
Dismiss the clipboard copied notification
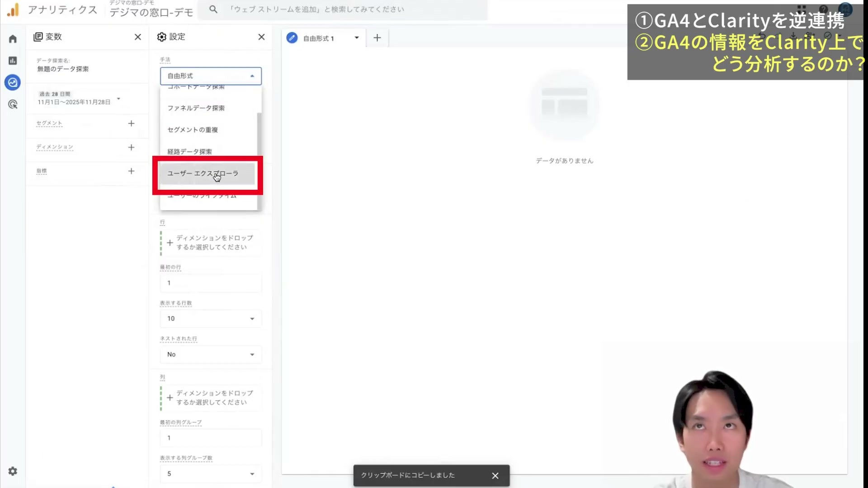(x=495, y=475)
